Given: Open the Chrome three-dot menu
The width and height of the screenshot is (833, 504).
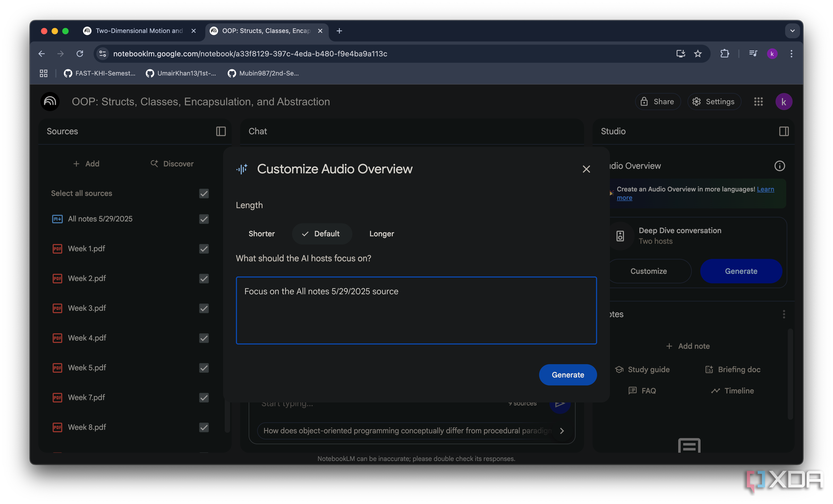Looking at the screenshot, I should [791, 54].
